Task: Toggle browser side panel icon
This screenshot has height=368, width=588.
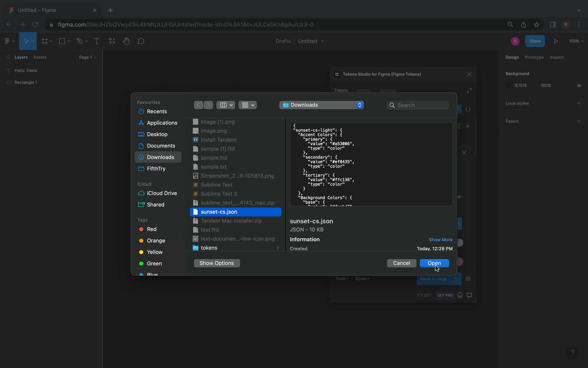Action: 553,25
